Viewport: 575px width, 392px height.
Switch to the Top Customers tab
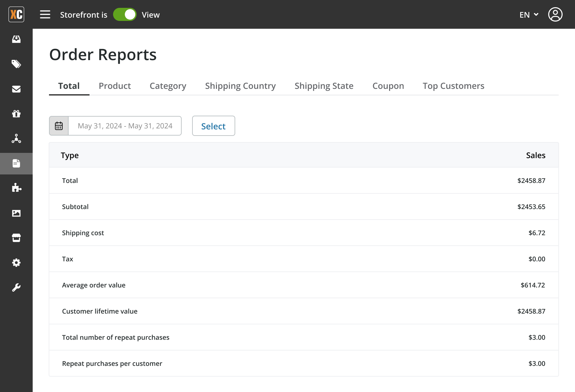click(453, 86)
